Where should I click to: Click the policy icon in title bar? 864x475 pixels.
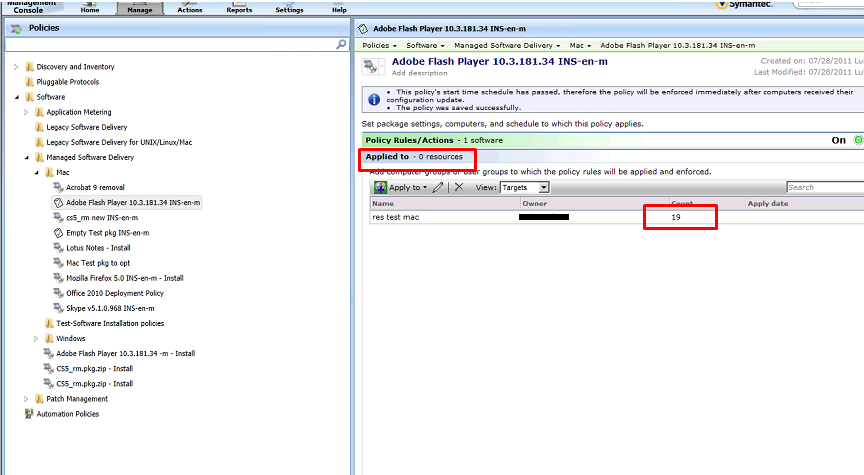click(363, 29)
